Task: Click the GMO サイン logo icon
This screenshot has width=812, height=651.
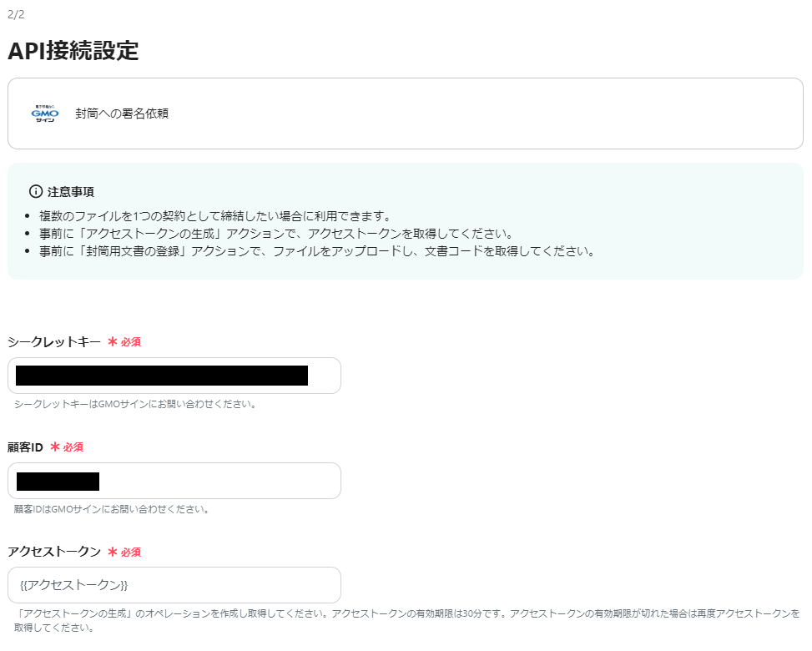Action: coord(44,114)
